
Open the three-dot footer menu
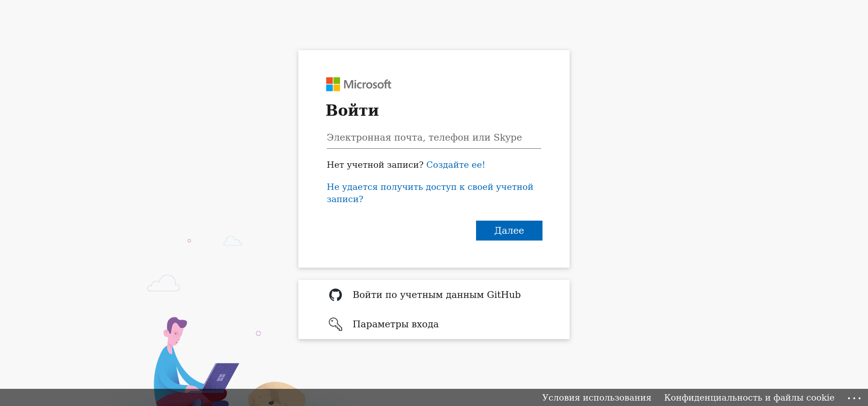click(854, 398)
